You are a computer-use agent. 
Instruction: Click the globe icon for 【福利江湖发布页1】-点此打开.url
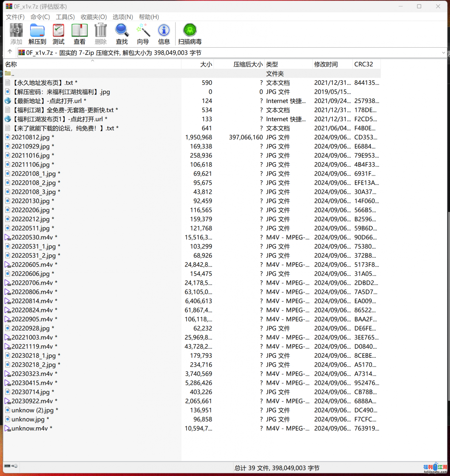(8, 119)
